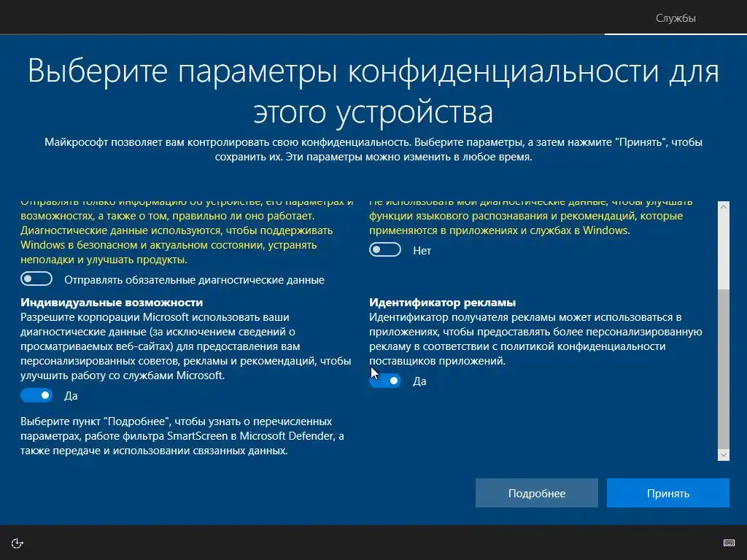Screen dimensions: 747x560
Task: Turn on the speech recognition 'Нет' toggle
Action: 385,249
